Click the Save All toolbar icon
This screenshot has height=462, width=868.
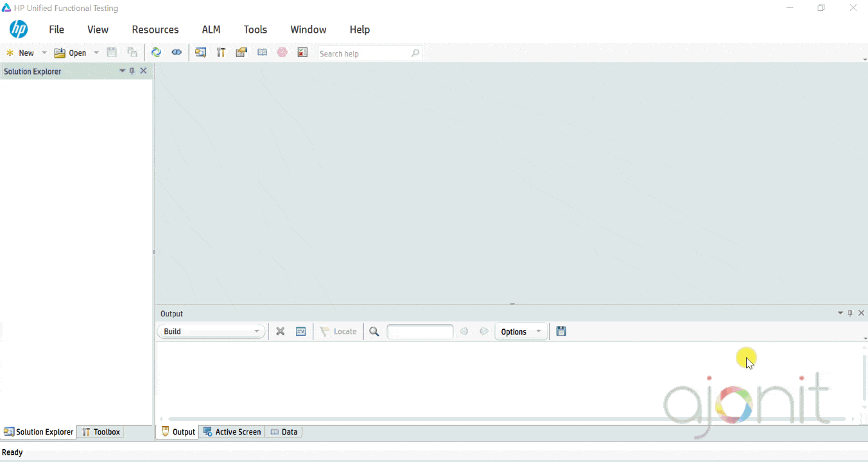tap(132, 52)
